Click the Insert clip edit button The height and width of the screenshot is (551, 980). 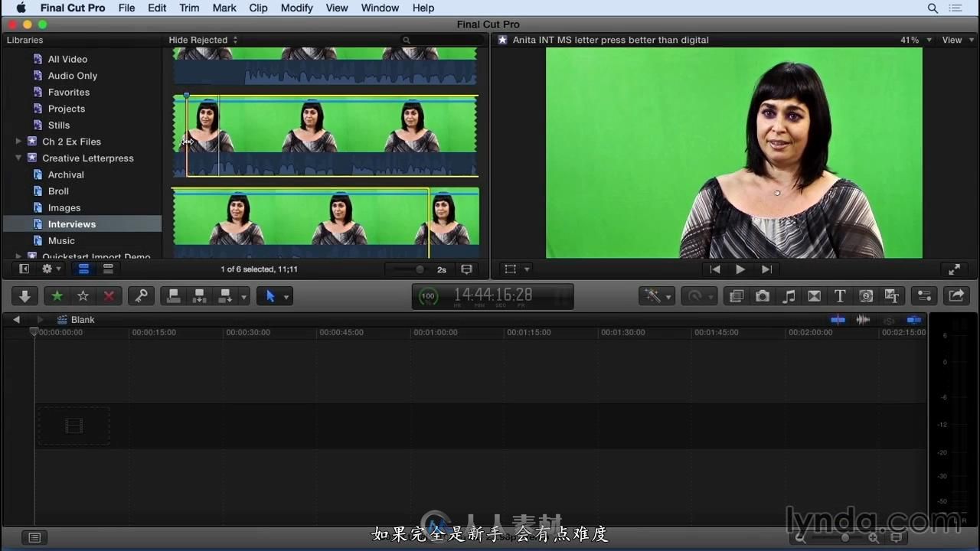199,296
